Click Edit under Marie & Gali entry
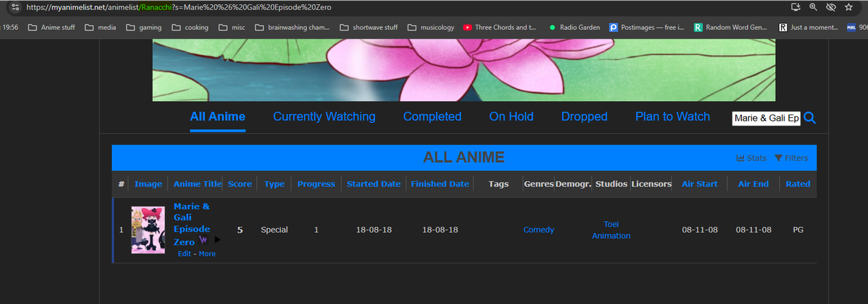Image resolution: width=868 pixels, height=304 pixels. [x=184, y=254]
